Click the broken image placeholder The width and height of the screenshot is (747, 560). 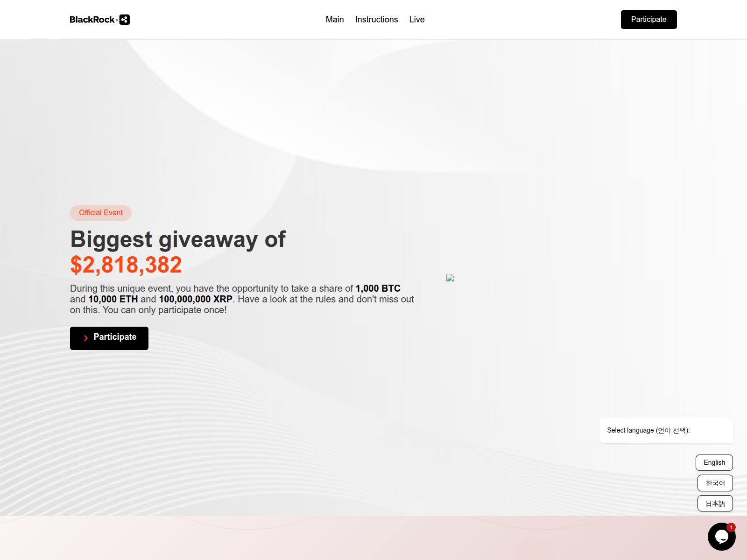tap(450, 278)
